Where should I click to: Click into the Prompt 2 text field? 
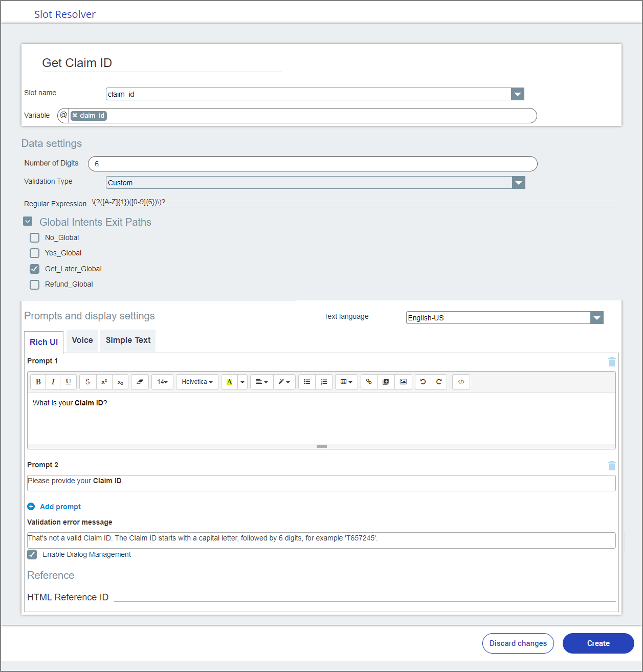(x=321, y=483)
